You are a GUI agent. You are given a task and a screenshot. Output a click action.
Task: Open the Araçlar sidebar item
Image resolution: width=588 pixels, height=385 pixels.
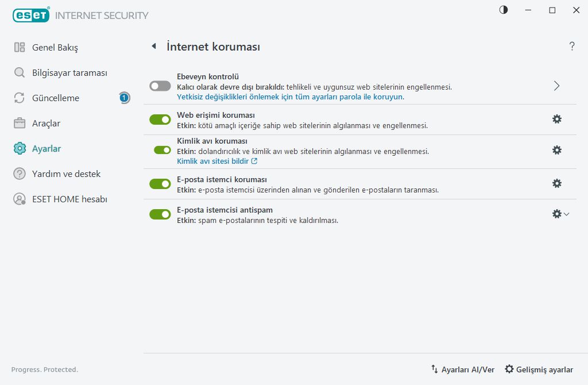46,123
